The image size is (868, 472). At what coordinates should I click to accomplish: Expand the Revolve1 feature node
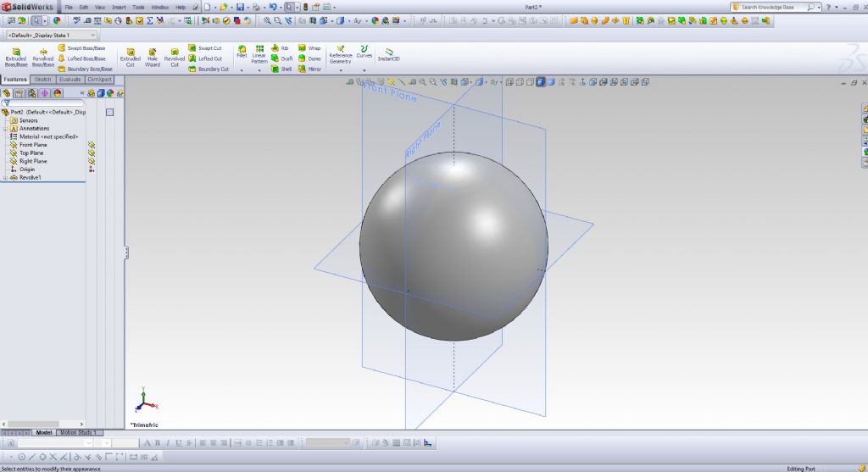pos(6,178)
